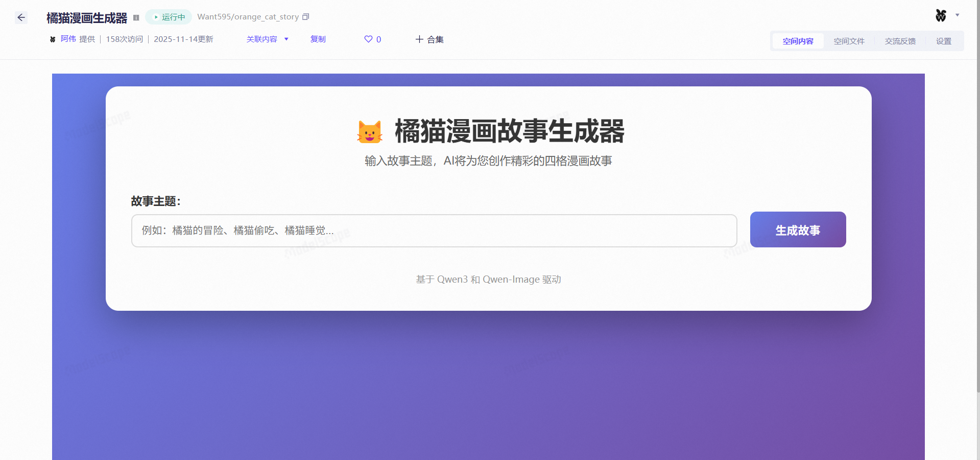Open the 设置 tab
The image size is (980, 460).
tap(944, 41)
